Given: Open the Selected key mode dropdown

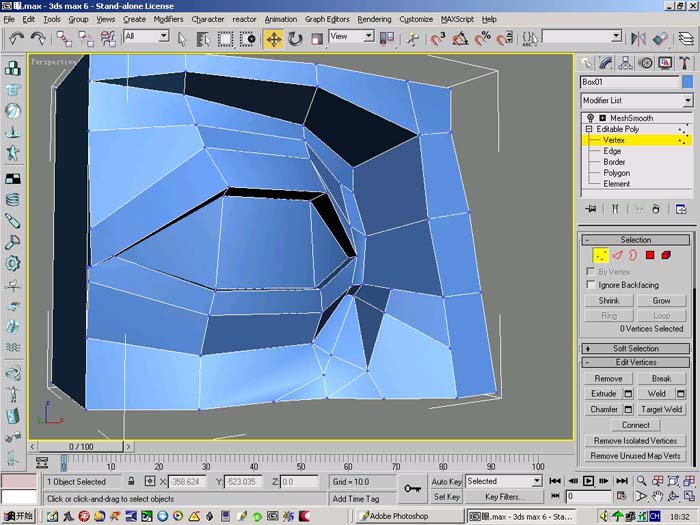Looking at the screenshot, I should coord(537,481).
